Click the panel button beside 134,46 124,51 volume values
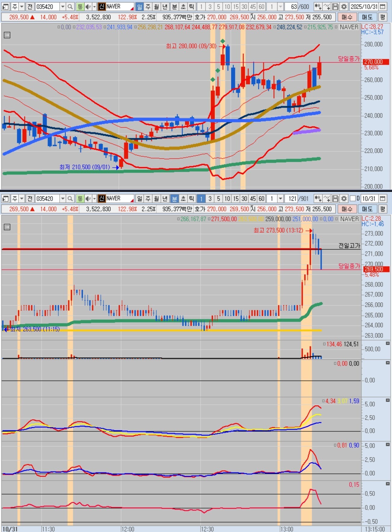This screenshot has height=532, width=392. 388,344
